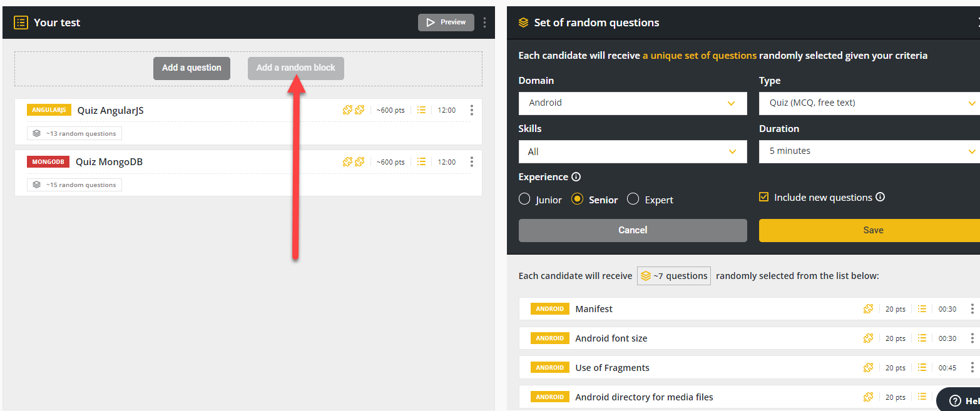Uncheck Include new questions checkbox
The width and height of the screenshot is (980, 411).
763,197
